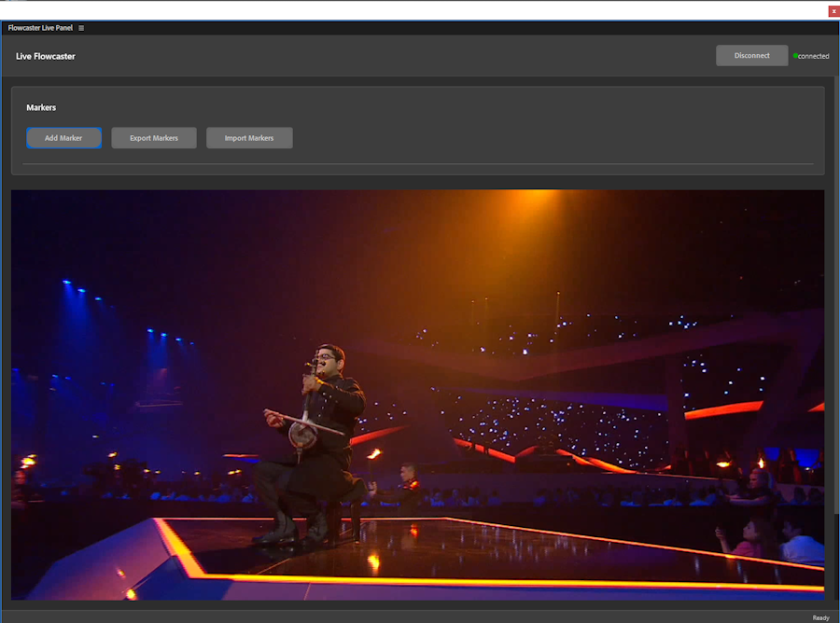Disconnect from the live stream
Image resolution: width=840 pixels, height=623 pixels.
[751, 56]
